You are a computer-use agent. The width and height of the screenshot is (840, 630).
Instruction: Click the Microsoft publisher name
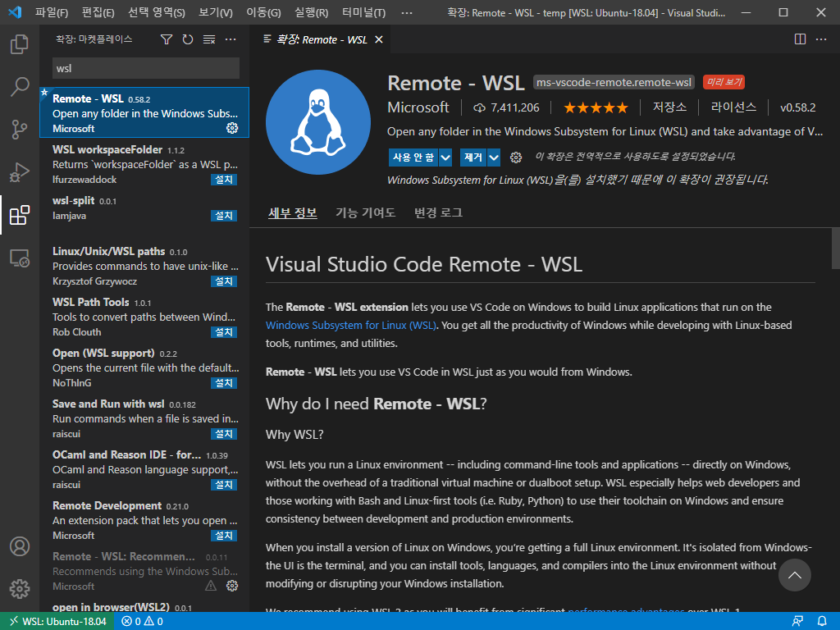[418, 107]
